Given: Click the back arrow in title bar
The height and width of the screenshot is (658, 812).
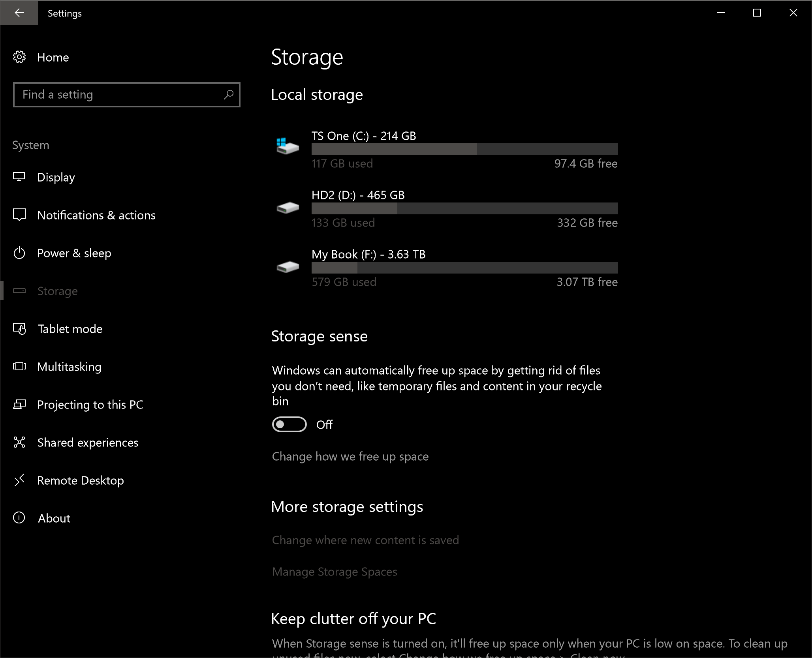Looking at the screenshot, I should [x=19, y=13].
